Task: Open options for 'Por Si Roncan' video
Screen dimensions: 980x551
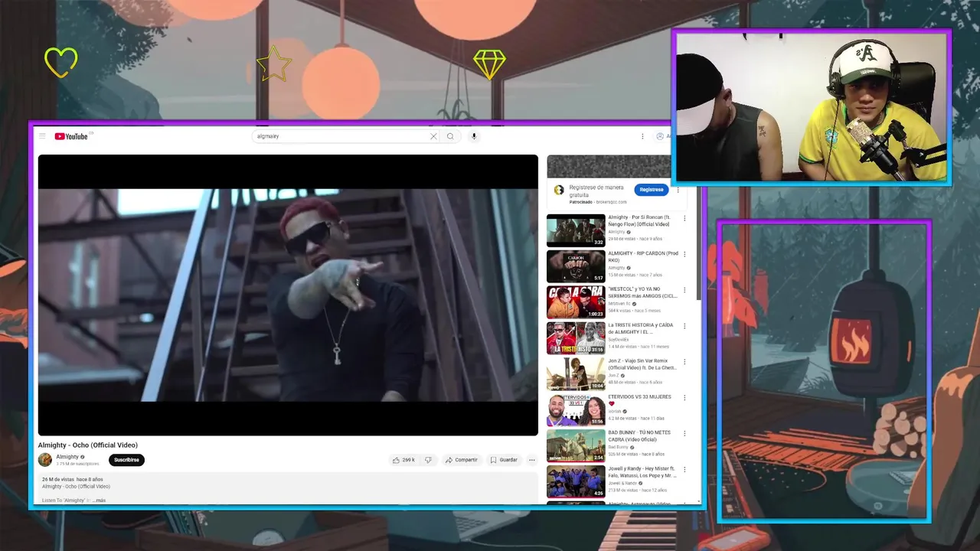Action: [684, 218]
